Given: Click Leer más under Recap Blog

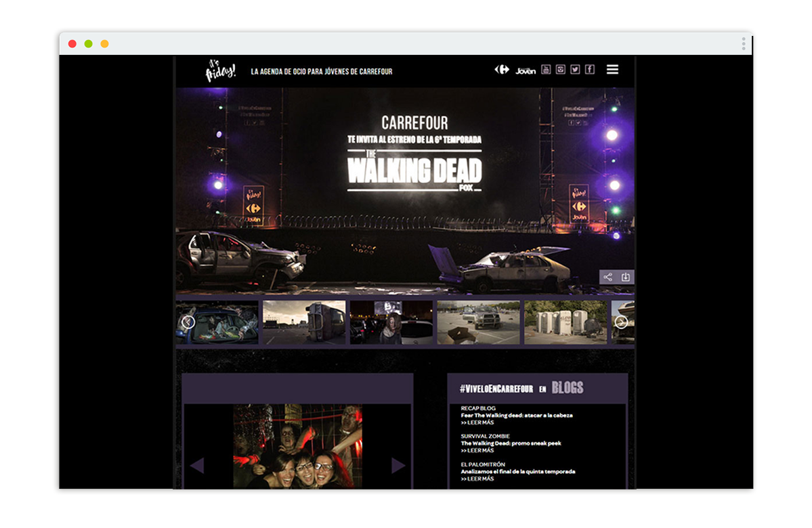Looking at the screenshot, I should click(x=477, y=422).
